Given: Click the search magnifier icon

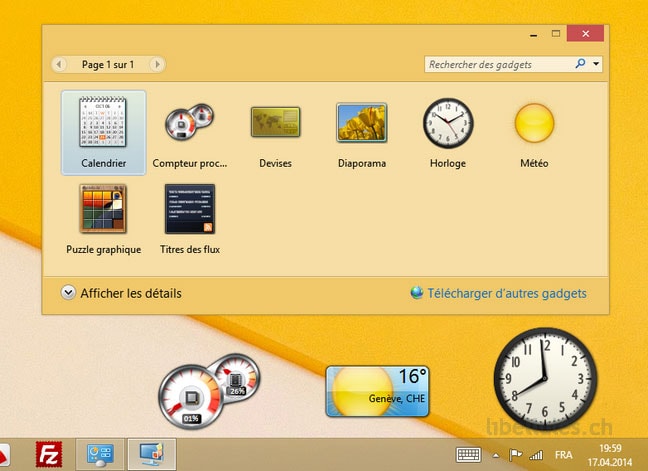Looking at the screenshot, I should (580, 64).
